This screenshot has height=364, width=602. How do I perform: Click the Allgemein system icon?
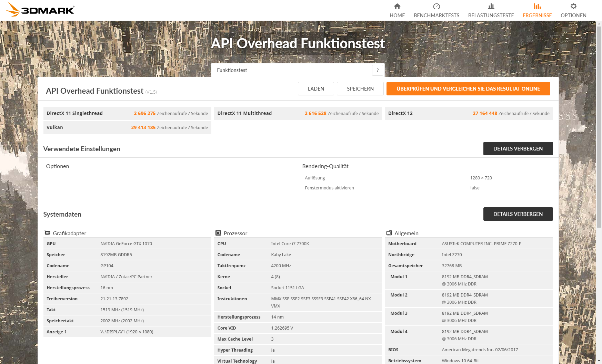(x=389, y=233)
